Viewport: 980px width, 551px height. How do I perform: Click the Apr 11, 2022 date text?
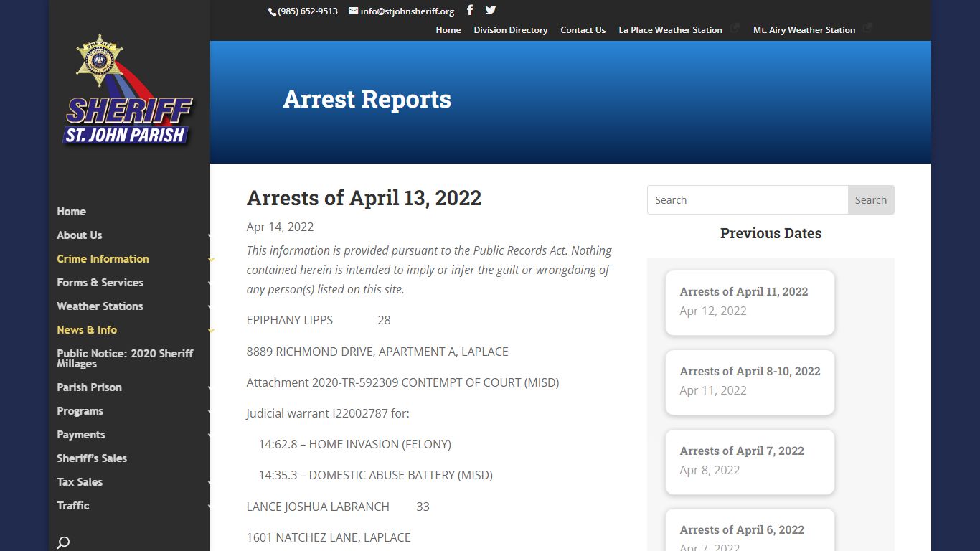coord(713,391)
